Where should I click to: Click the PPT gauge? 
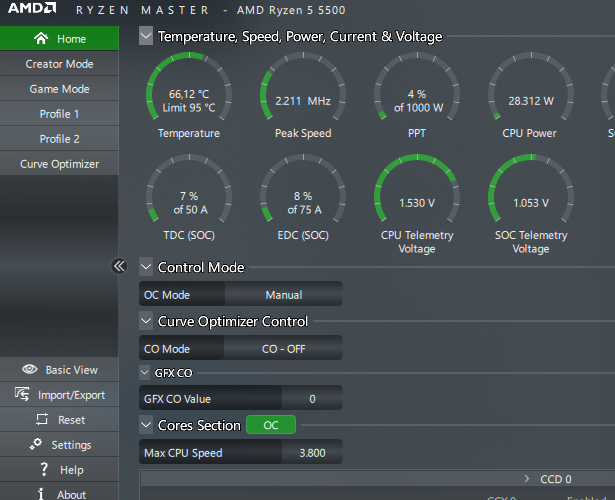coord(417,87)
